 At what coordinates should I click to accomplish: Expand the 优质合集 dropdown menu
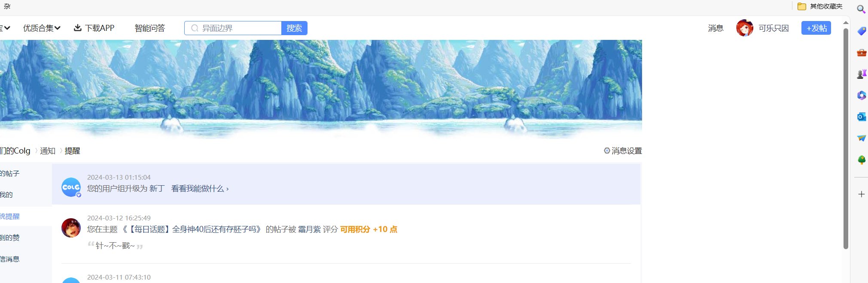[42, 28]
